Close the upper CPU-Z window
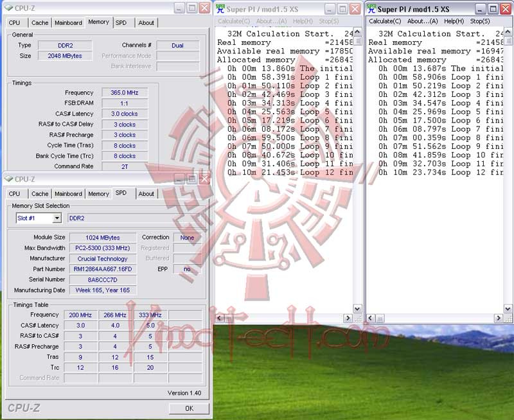 click(x=204, y=8)
